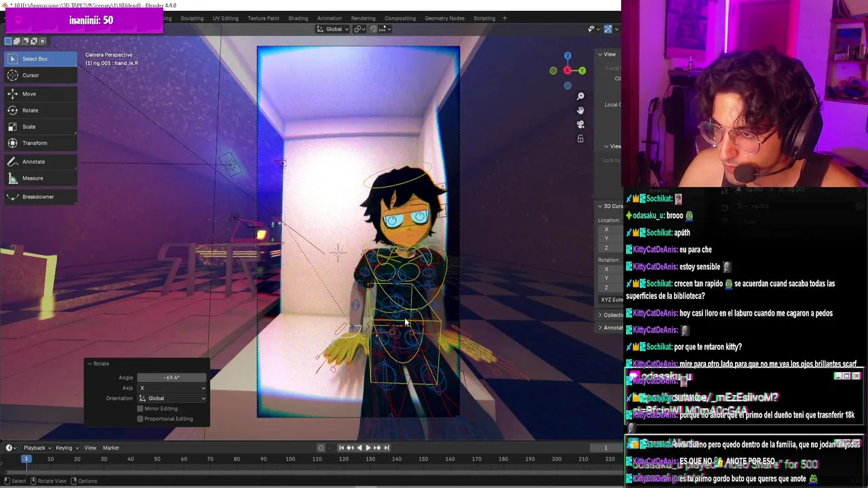This screenshot has width=868, height=488.
Task: Toggle the auto keying record button
Action: click(321, 447)
